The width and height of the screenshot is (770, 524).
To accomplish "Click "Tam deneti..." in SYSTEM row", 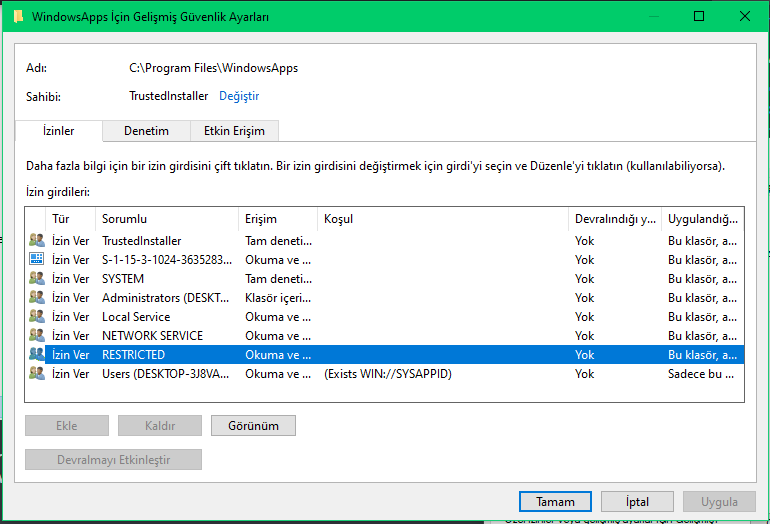I will 278,278.
